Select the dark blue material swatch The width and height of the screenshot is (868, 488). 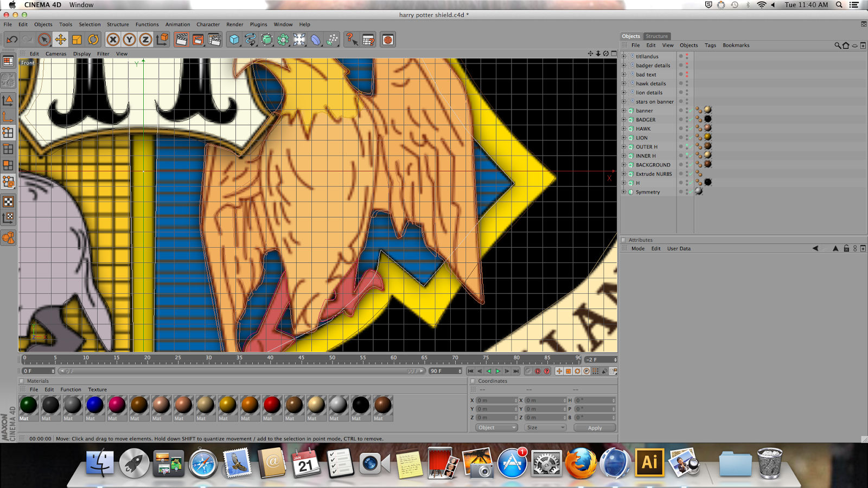94,405
